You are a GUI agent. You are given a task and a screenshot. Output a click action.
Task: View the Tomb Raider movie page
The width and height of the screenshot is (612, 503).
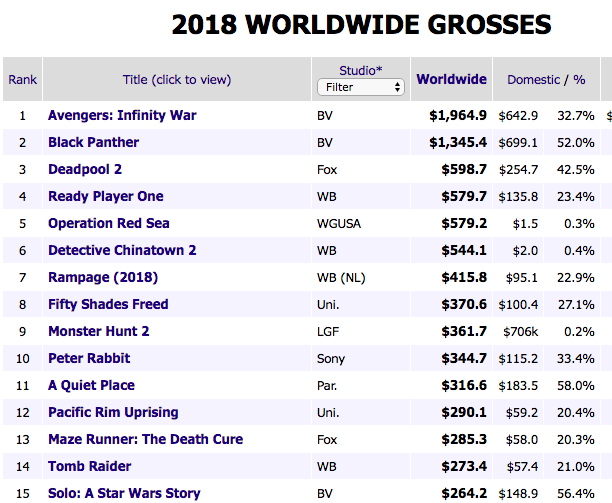point(89,466)
